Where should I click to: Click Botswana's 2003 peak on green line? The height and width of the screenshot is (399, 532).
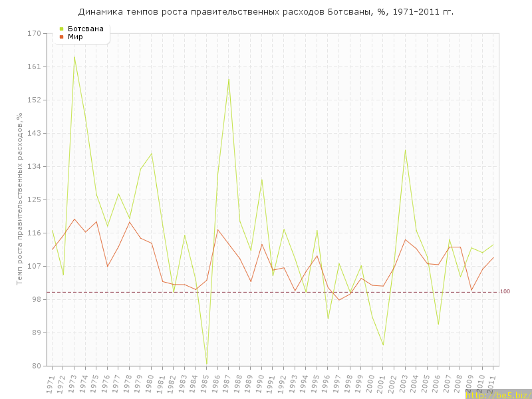[x=405, y=150]
